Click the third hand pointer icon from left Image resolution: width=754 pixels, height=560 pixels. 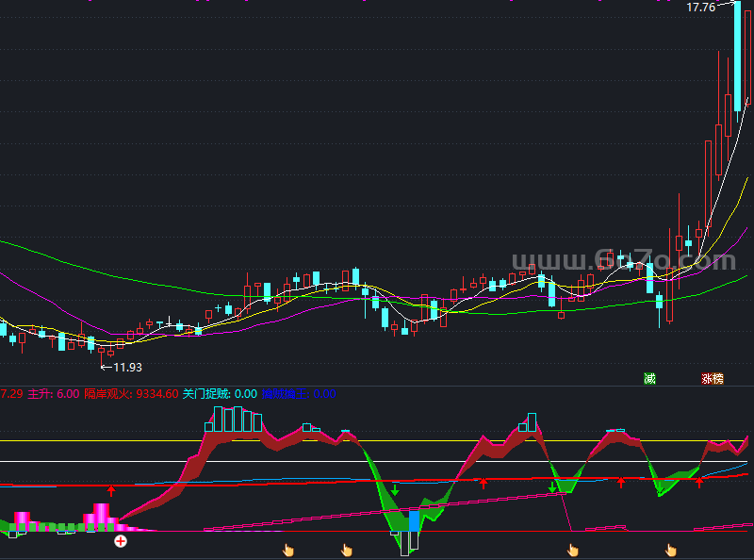click(572, 550)
